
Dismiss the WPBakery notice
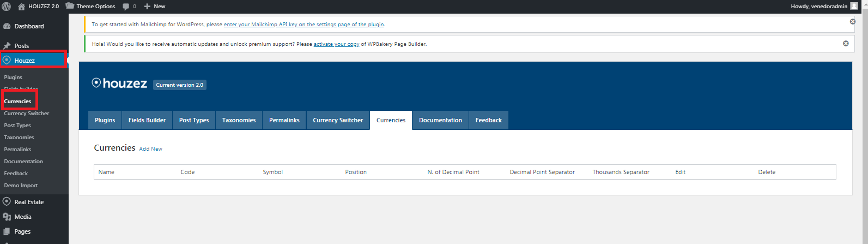846,44
